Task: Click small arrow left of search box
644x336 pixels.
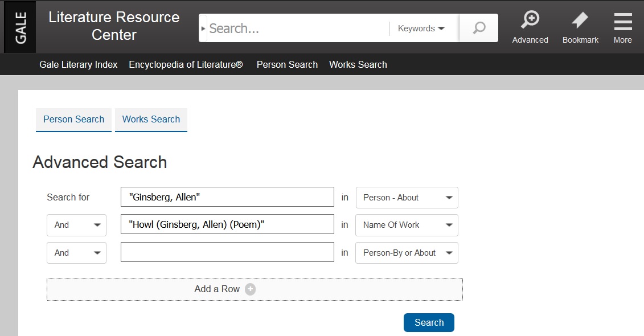Action: coord(203,28)
